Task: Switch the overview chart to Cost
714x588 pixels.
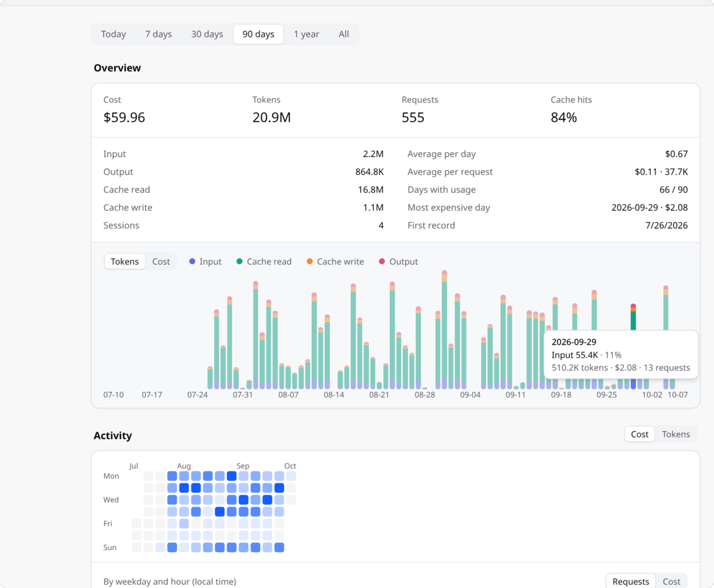Action: pyautogui.click(x=161, y=262)
